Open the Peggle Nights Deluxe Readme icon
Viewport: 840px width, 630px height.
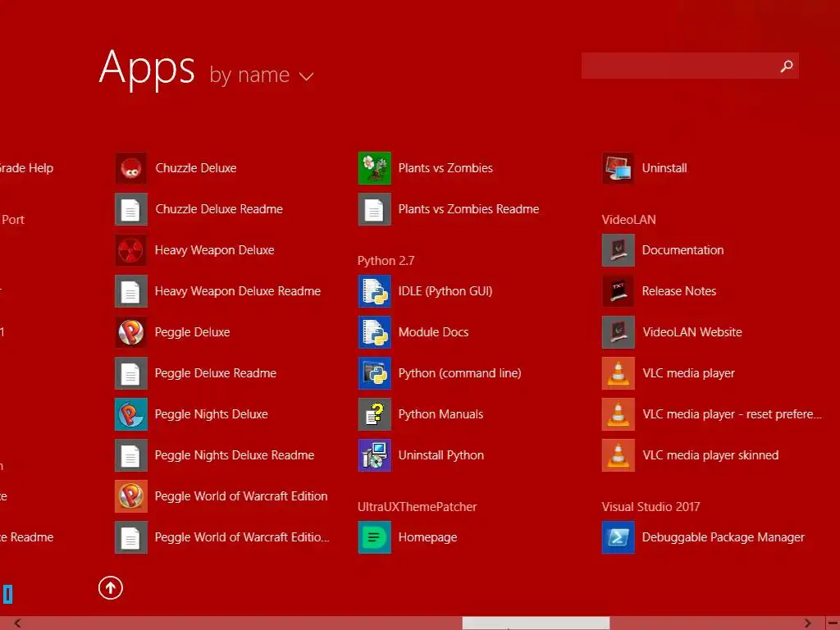130,455
